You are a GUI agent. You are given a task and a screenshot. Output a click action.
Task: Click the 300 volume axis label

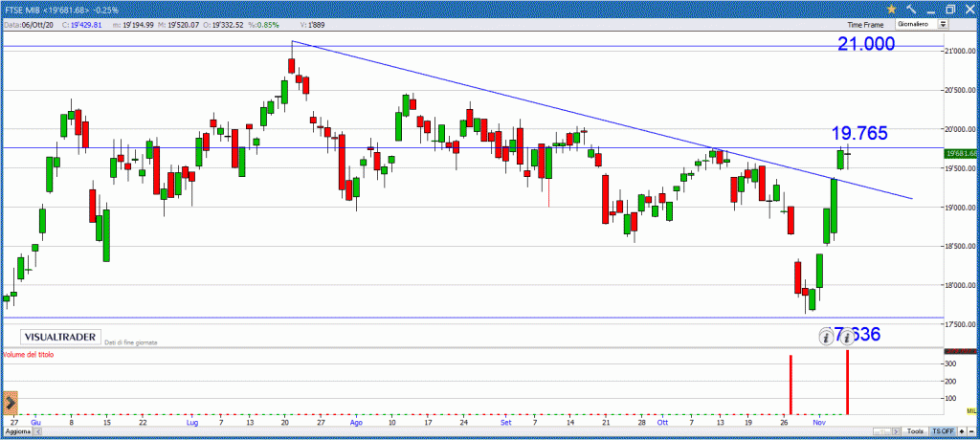[952, 363]
